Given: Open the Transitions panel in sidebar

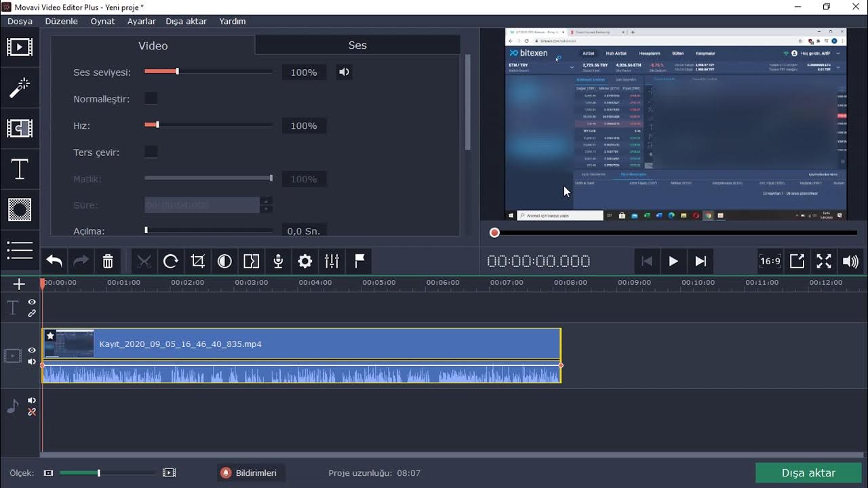Looking at the screenshot, I should (20, 128).
